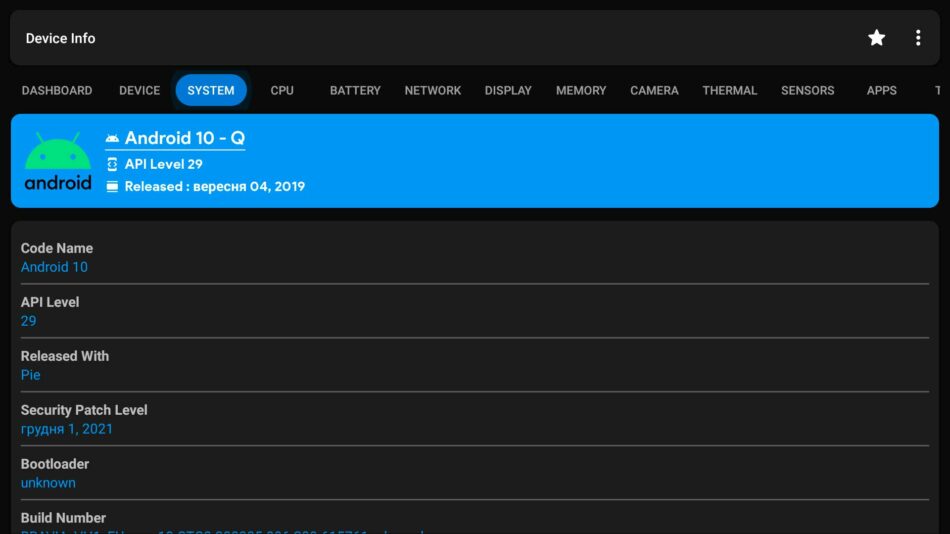
Task: Select the Code Name label
Action: 57,248
